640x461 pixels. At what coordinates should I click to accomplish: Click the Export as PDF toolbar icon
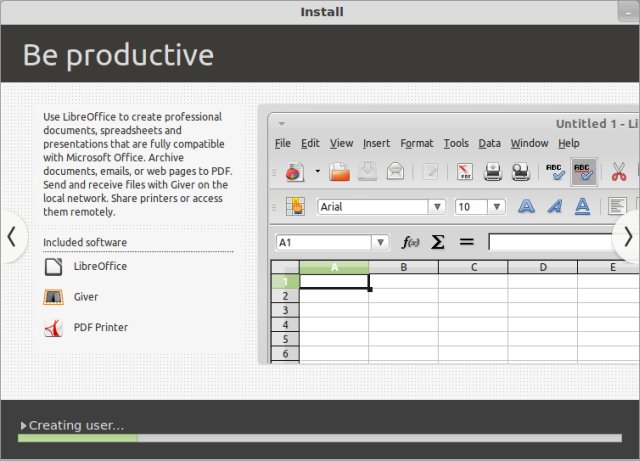click(x=465, y=172)
